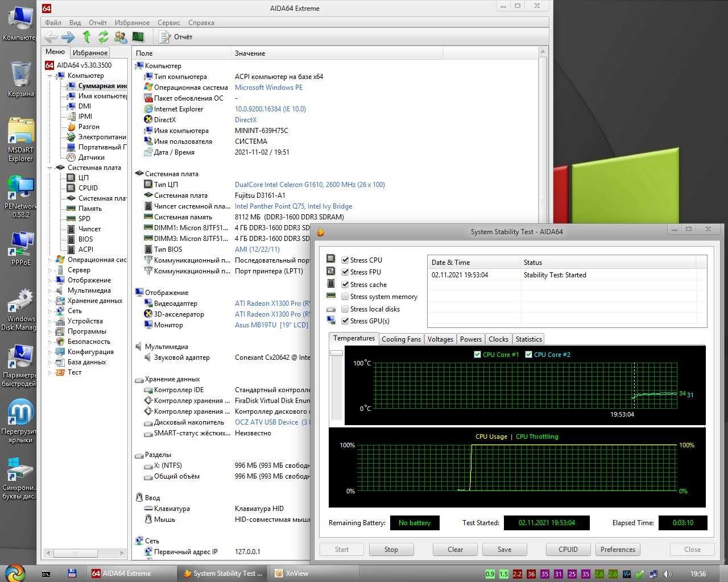Enable the Stress system memory checkbox
The height and width of the screenshot is (582, 728).
345,297
